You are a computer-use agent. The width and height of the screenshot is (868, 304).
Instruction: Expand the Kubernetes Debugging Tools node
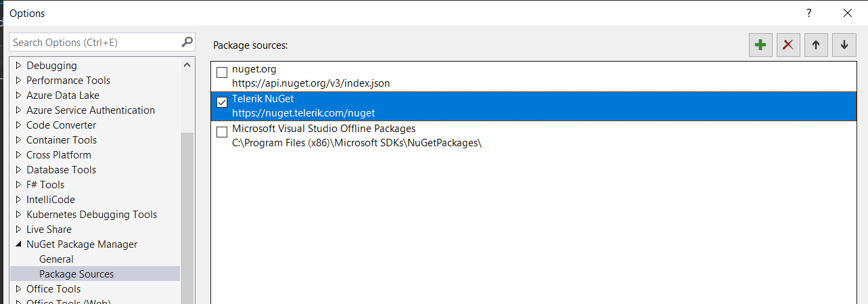point(18,215)
